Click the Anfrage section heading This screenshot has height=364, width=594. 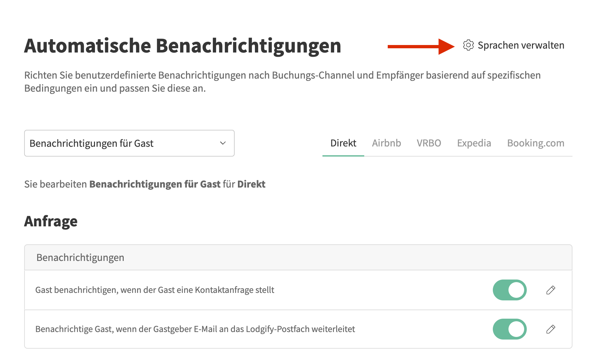[51, 221]
